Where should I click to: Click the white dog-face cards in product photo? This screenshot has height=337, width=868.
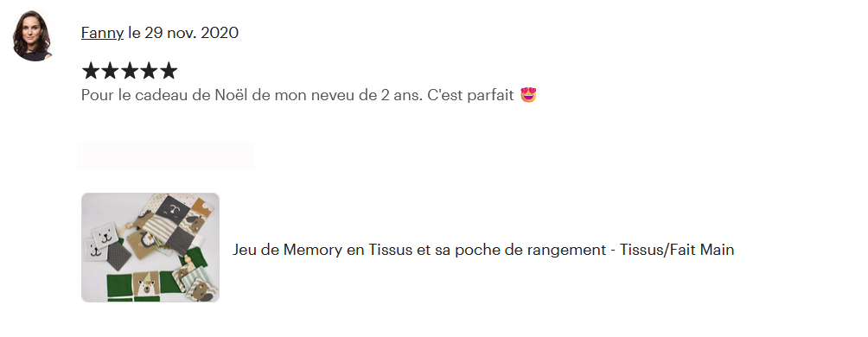pyautogui.click(x=102, y=241)
